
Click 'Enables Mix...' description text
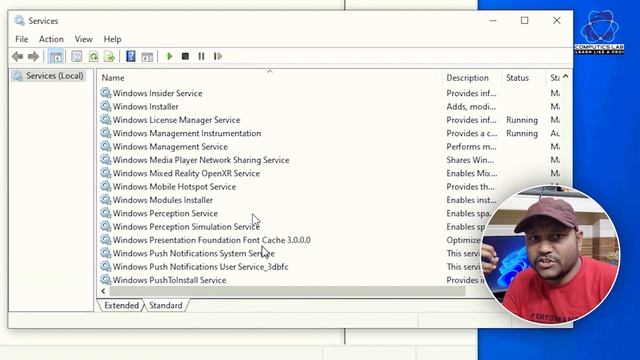[x=471, y=173]
